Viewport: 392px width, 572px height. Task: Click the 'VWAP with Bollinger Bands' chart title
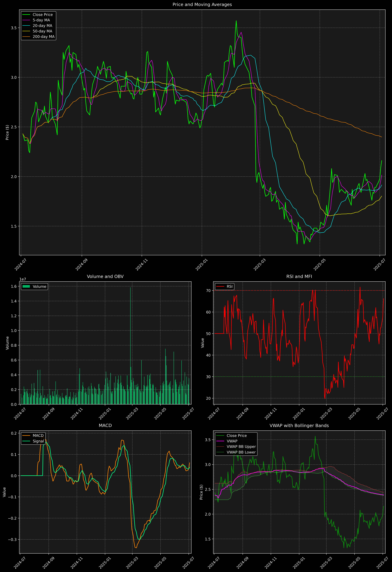[299, 426]
